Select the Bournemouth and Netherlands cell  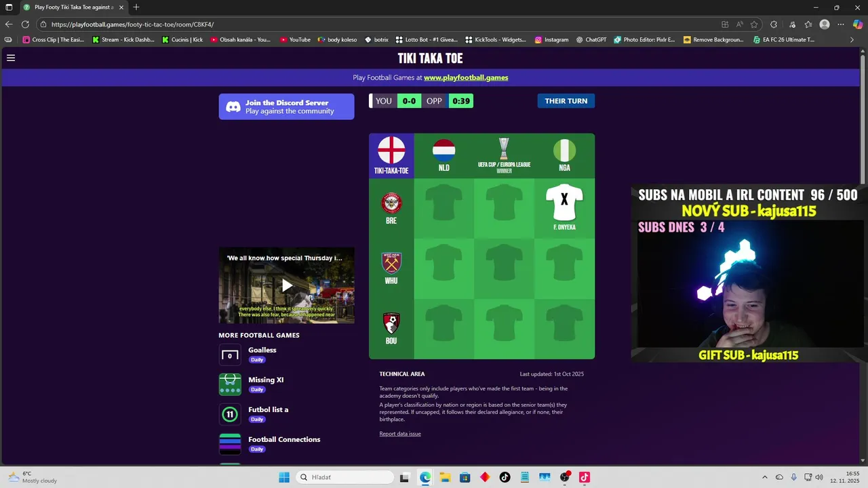click(444, 329)
